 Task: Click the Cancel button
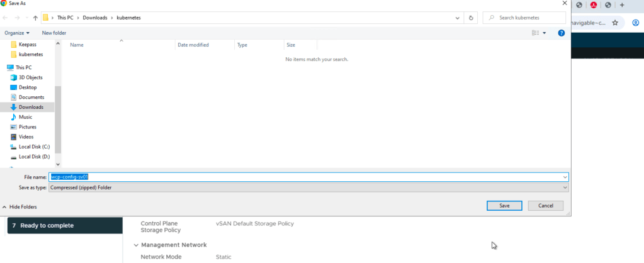(545, 206)
